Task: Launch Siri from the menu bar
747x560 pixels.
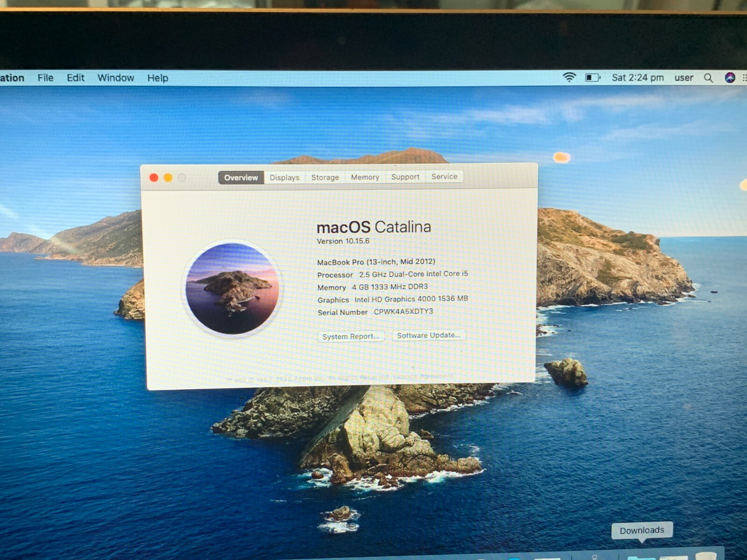Action: click(730, 77)
